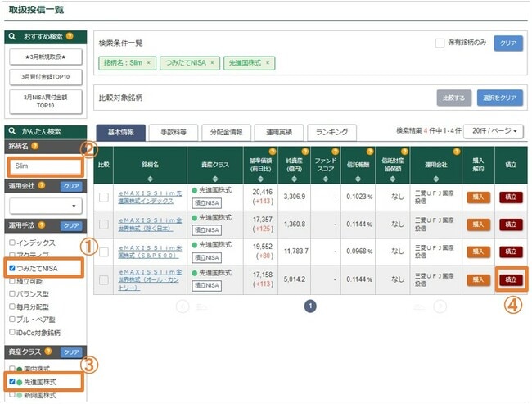Click help icon beside おすすめ検索
Viewport: 532px width, 404px height.
point(70,36)
